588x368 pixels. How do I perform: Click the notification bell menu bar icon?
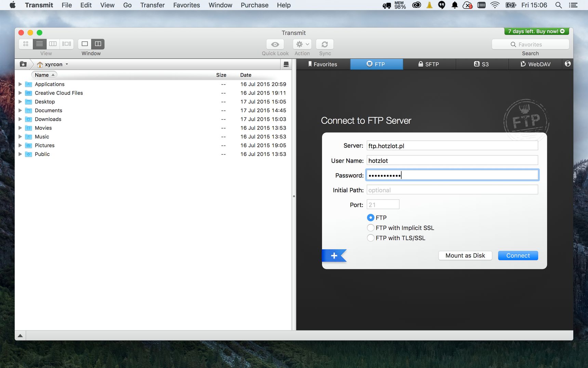tap(455, 5)
